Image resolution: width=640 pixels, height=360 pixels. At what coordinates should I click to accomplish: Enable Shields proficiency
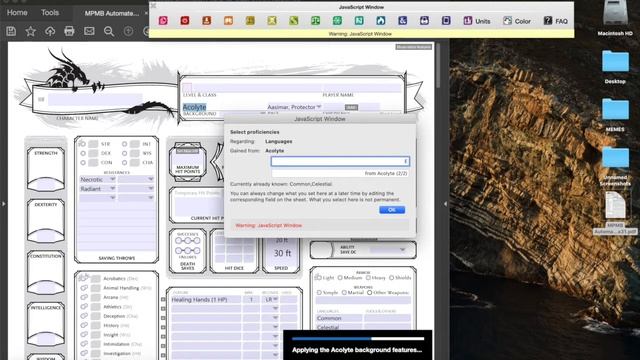[391, 278]
